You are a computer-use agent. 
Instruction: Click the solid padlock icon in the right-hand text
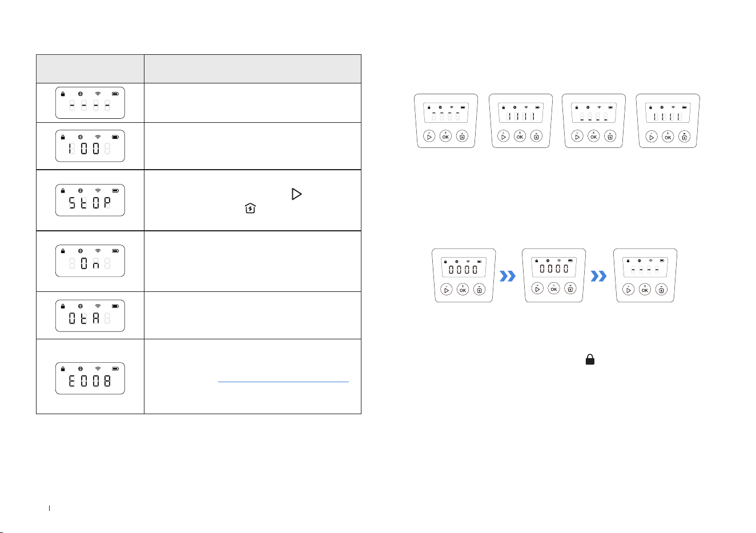click(590, 360)
